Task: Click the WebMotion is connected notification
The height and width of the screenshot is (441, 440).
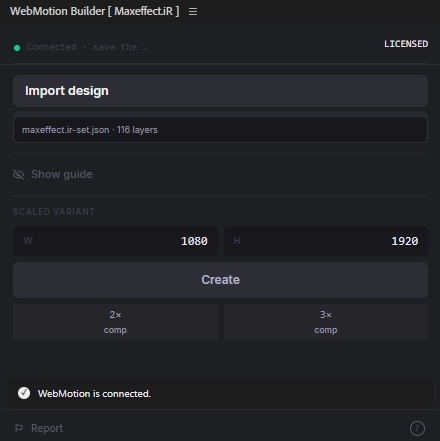Action: tap(220, 393)
